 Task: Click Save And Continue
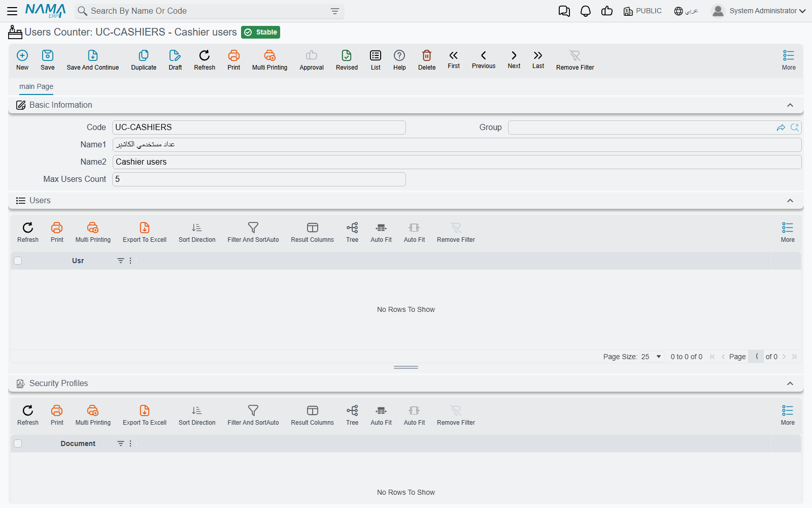tap(93, 60)
